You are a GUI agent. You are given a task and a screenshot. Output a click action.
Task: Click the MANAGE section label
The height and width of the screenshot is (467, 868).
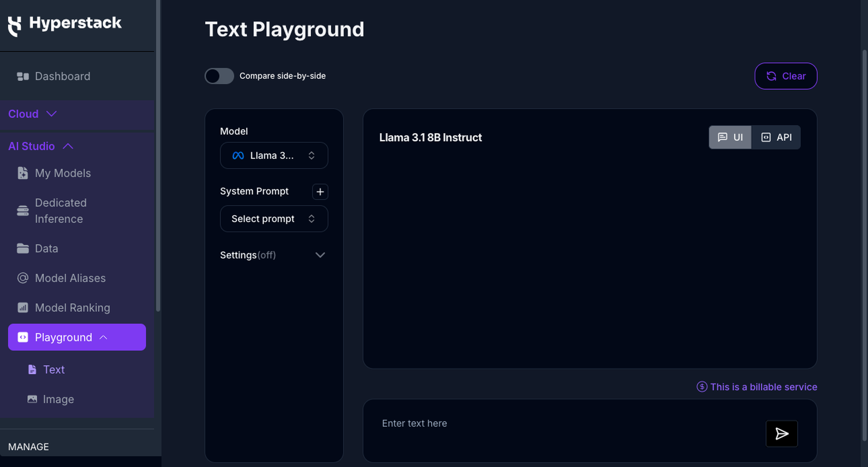pyautogui.click(x=28, y=447)
